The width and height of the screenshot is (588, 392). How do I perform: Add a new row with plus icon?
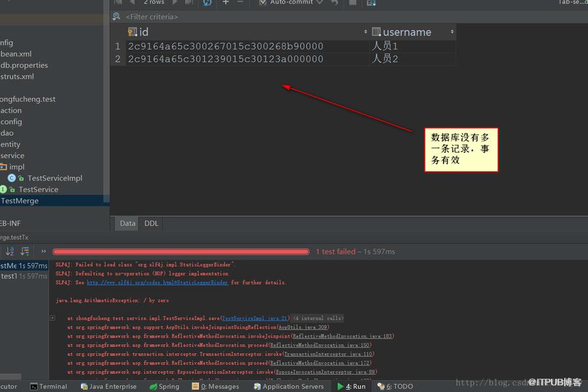click(226, 2)
